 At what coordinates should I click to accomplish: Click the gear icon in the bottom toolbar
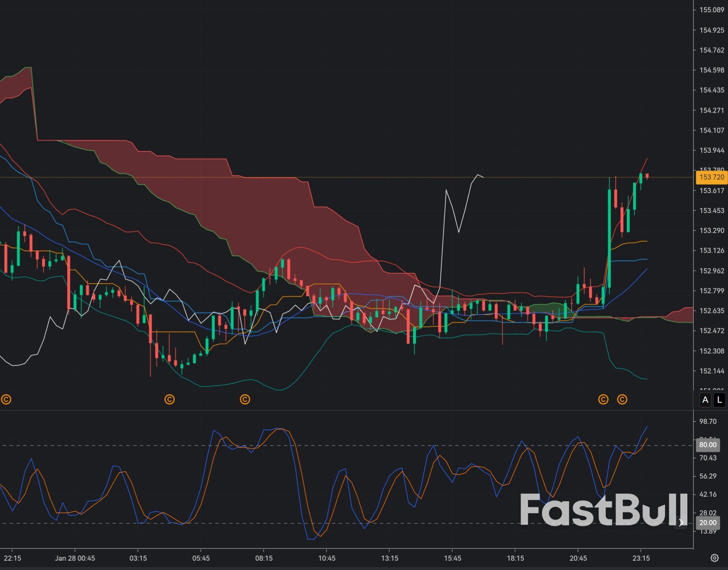click(715, 558)
